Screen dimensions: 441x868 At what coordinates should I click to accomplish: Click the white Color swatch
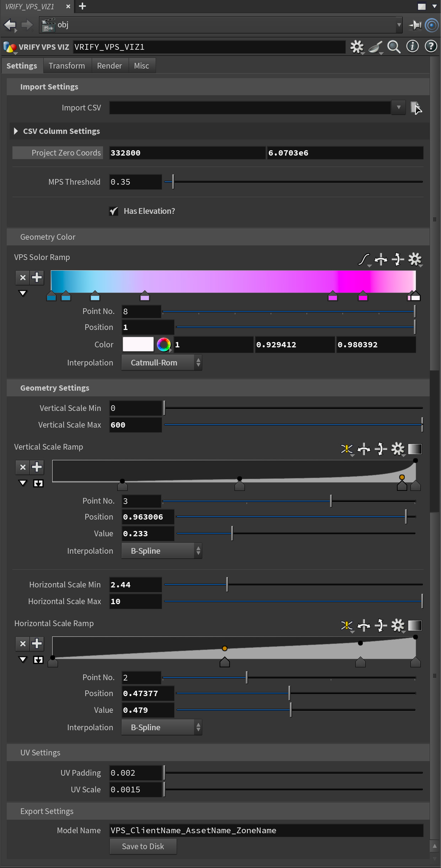pos(138,345)
